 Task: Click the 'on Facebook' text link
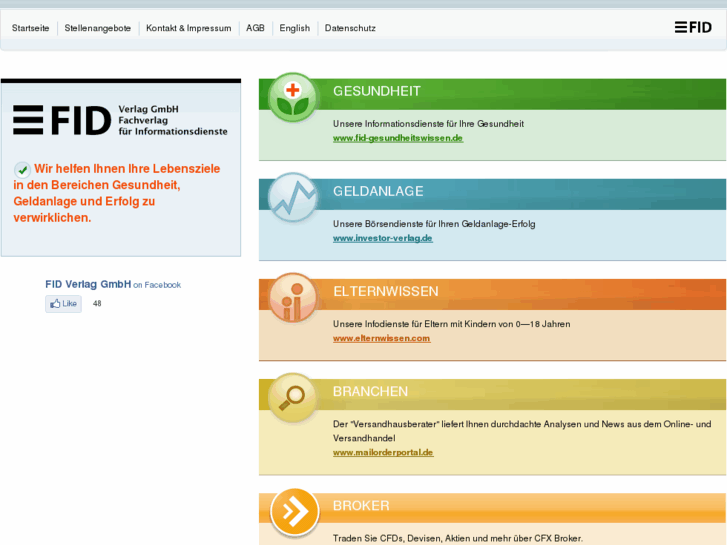point(157,285)
